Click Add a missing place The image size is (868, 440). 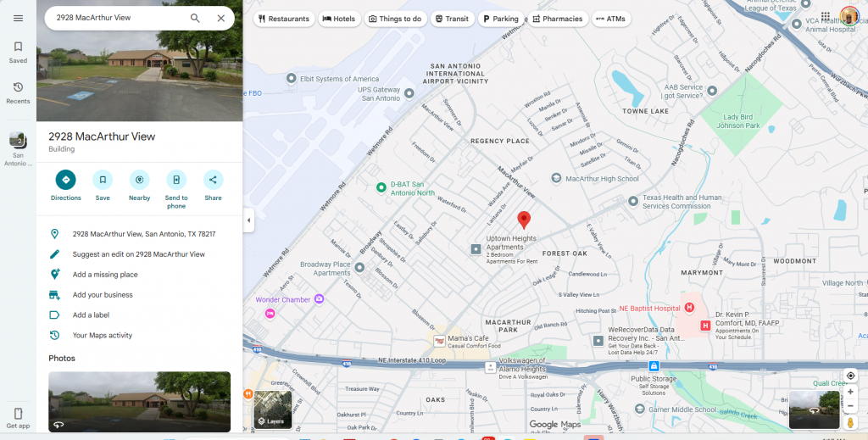(x=105, y=275)
